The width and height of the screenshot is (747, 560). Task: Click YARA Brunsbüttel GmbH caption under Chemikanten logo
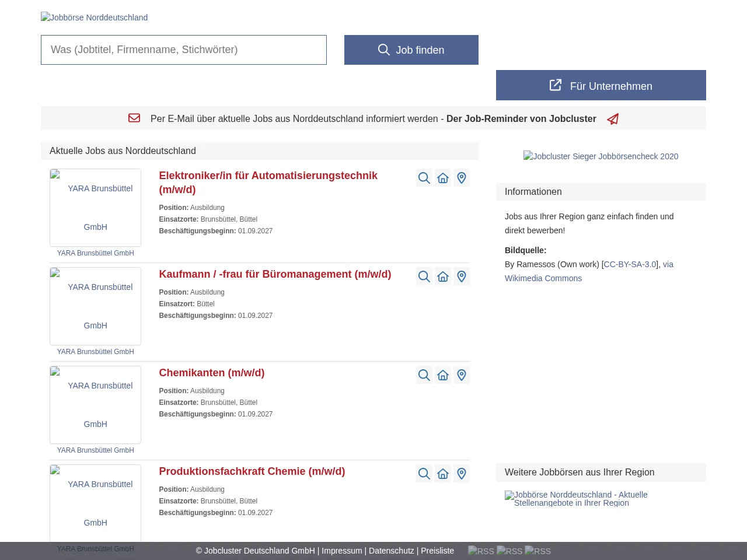tap(95, 450)
